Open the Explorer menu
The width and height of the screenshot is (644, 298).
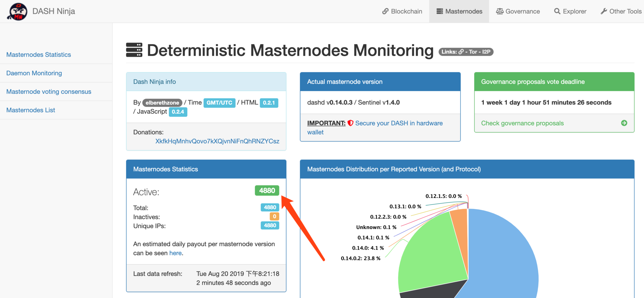(570, 11)
